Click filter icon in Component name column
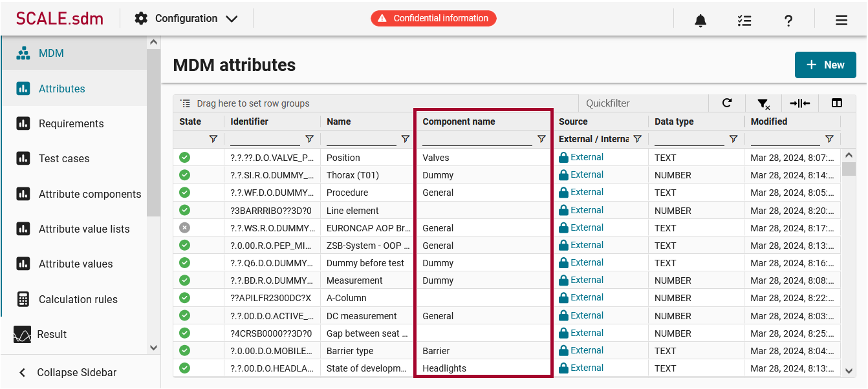 click(x=541, y=139)
